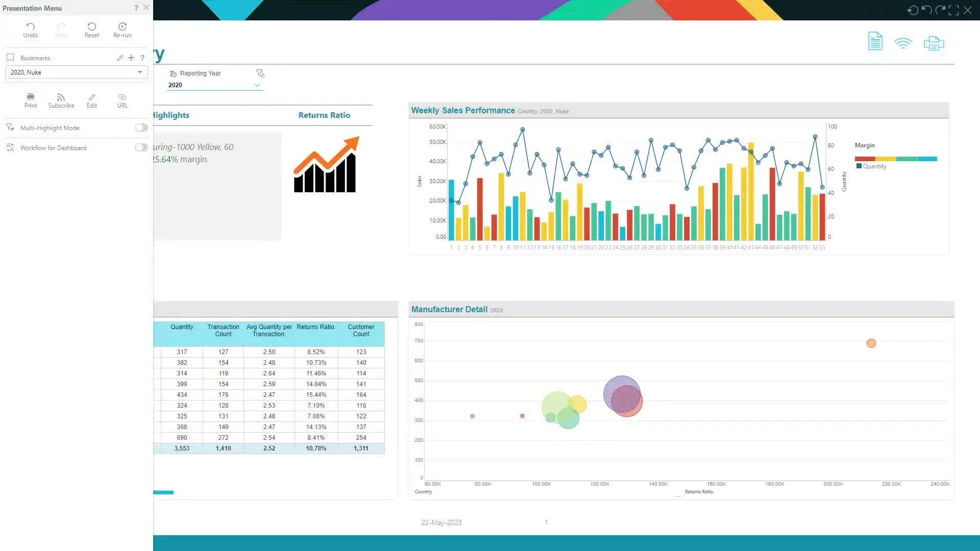Image resolution: width=980 pixels, height=551 pixels.
Task: Switch to the Returns Ratio tab
Action: click(x=324, y=115)
